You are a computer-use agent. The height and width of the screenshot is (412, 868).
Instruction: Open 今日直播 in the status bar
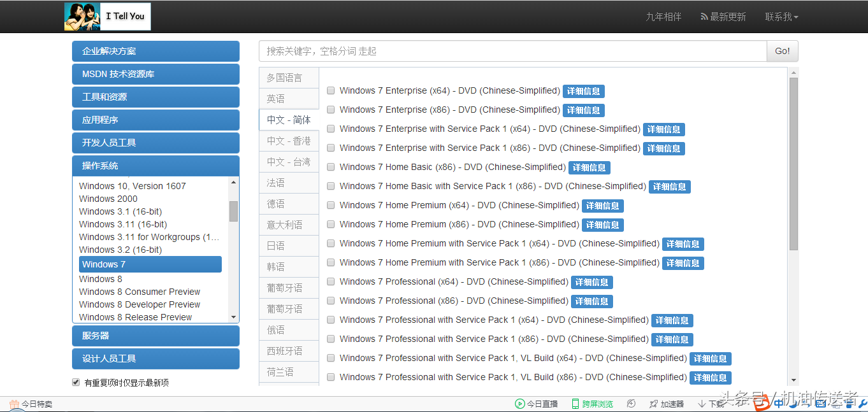536,404
